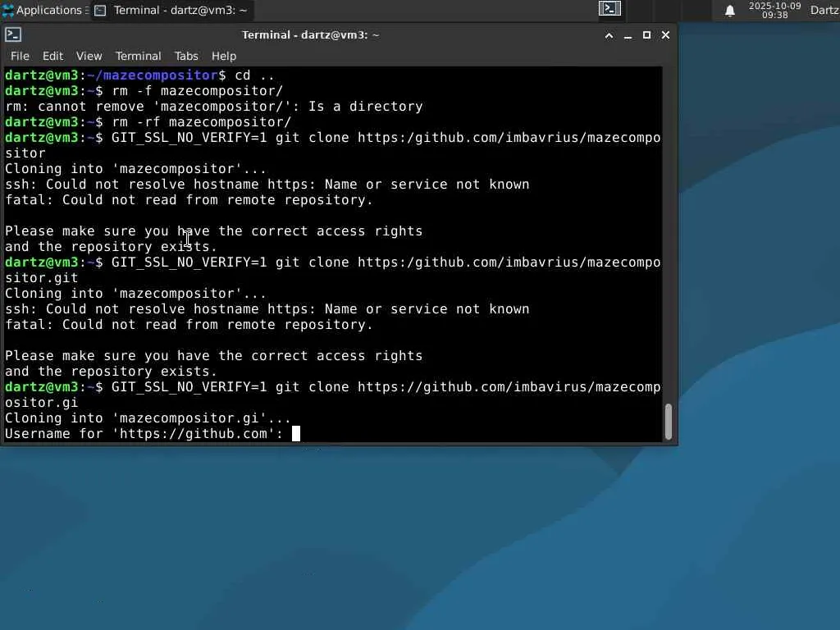The width and height of the screenshot is (840, 630).
Task: Click the 'rm: cannot remove' error line
Action: tap(214, 107)
